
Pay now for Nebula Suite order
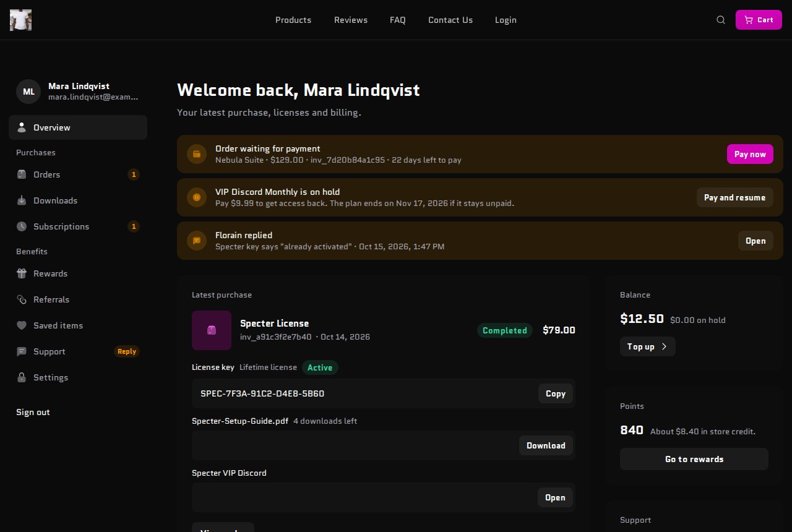(750, 154)
